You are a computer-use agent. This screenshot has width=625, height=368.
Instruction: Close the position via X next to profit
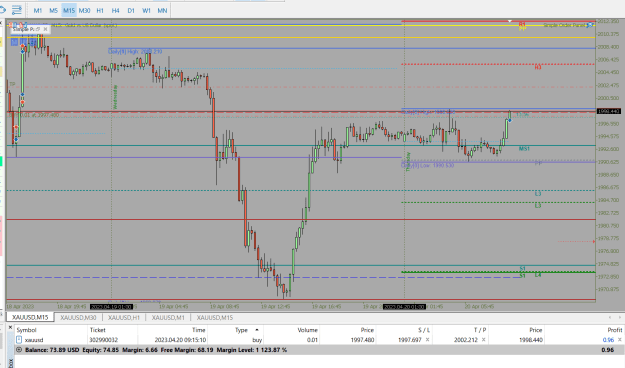click(x=620, y=340)
